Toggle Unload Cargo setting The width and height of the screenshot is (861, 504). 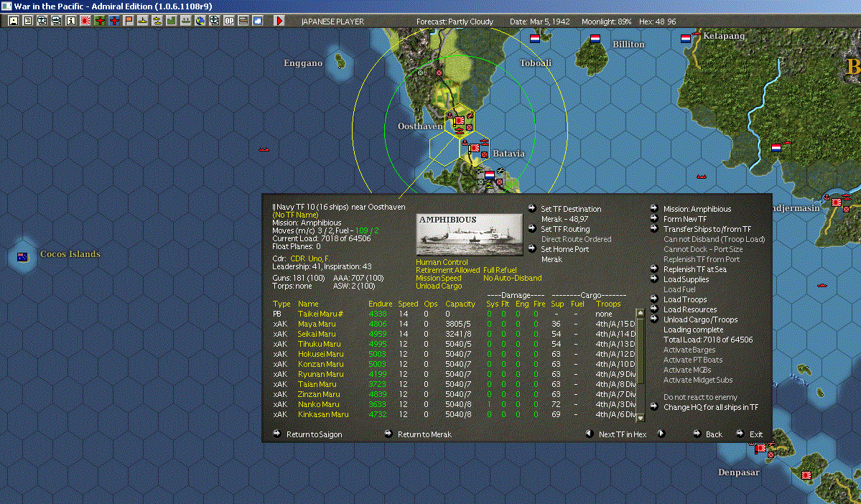click(439, 286)
